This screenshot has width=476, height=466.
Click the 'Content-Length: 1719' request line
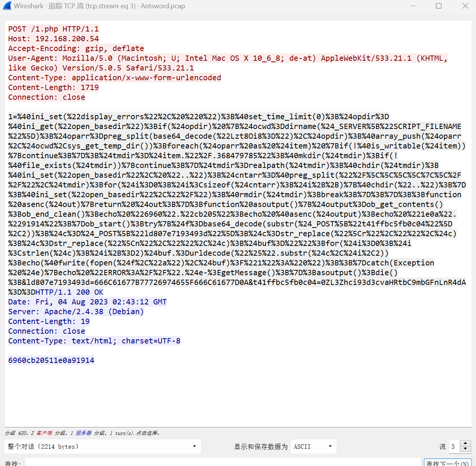54,87
